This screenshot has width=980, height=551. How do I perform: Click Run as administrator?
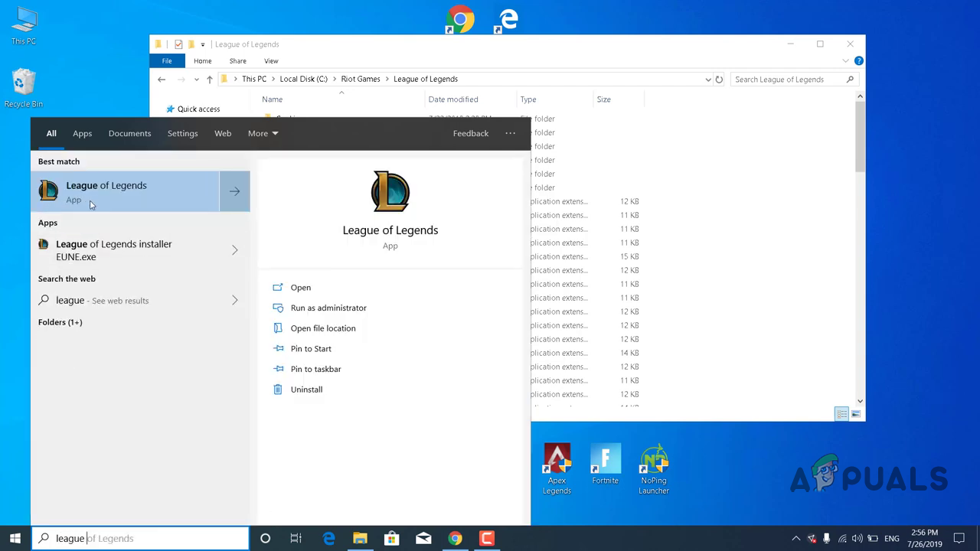click(x=328, y=308)
